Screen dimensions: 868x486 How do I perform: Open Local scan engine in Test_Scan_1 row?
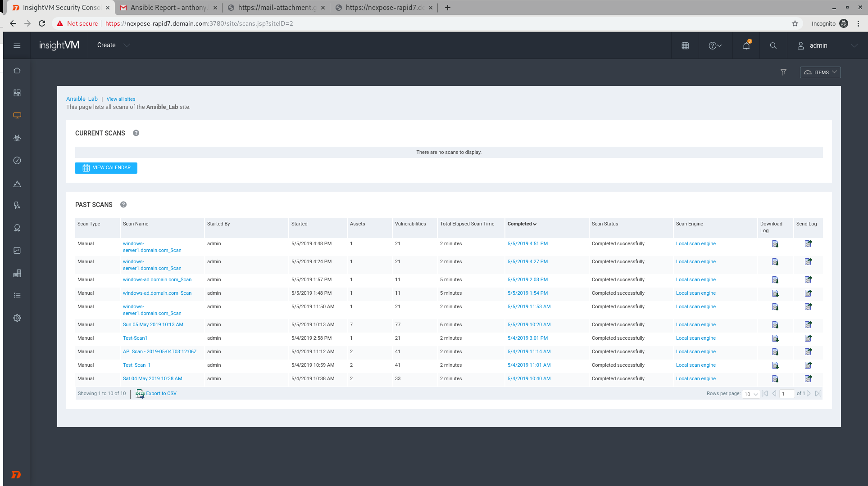695,365
